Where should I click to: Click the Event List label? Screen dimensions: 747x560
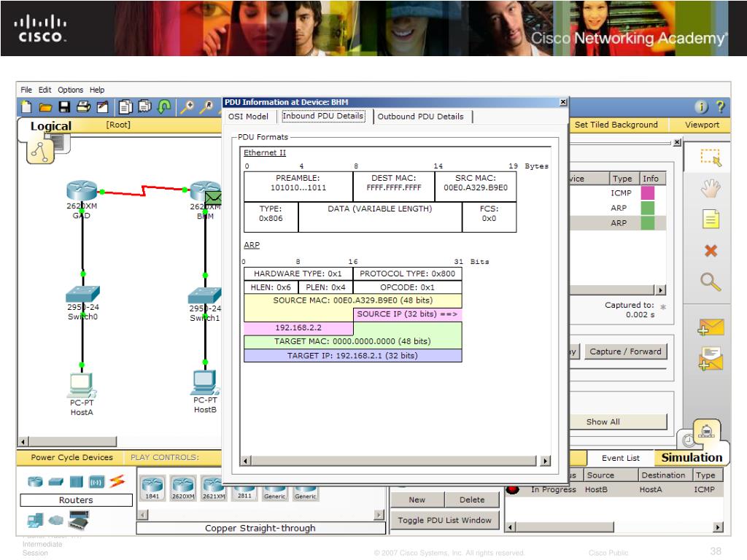620,458
